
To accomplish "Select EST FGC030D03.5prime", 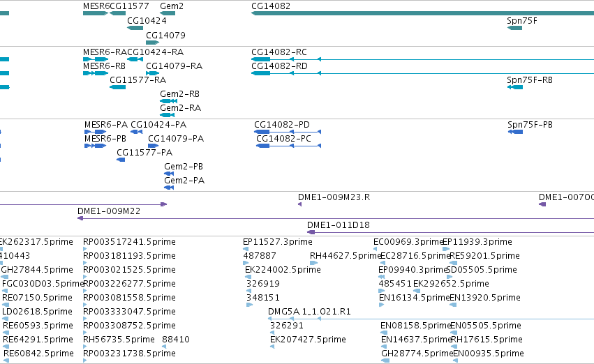I will tap(43, 284).
